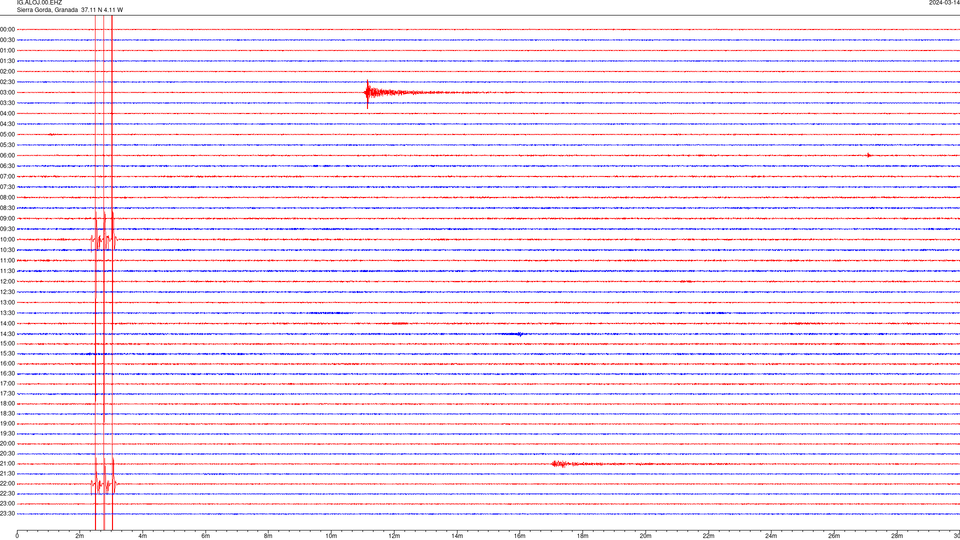Click the '20m' tick on the minutes axis
This screenshot has width=960, height=540.
coord(645,536)
